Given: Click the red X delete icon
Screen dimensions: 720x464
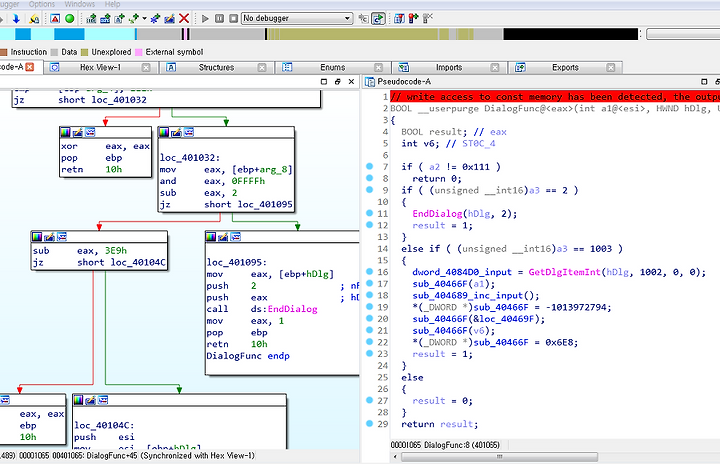Looking at the screenshot, I should pos(184,18).
